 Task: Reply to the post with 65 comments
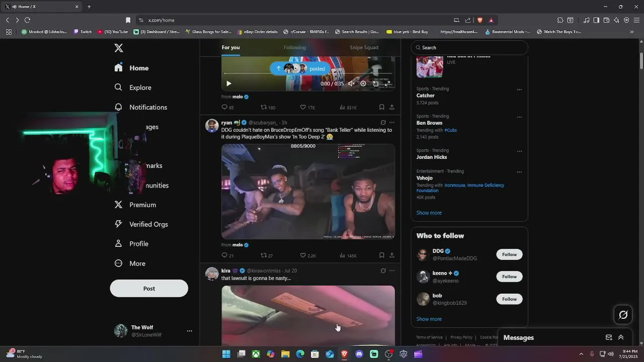pyautogui.click(x=225, y=107)
